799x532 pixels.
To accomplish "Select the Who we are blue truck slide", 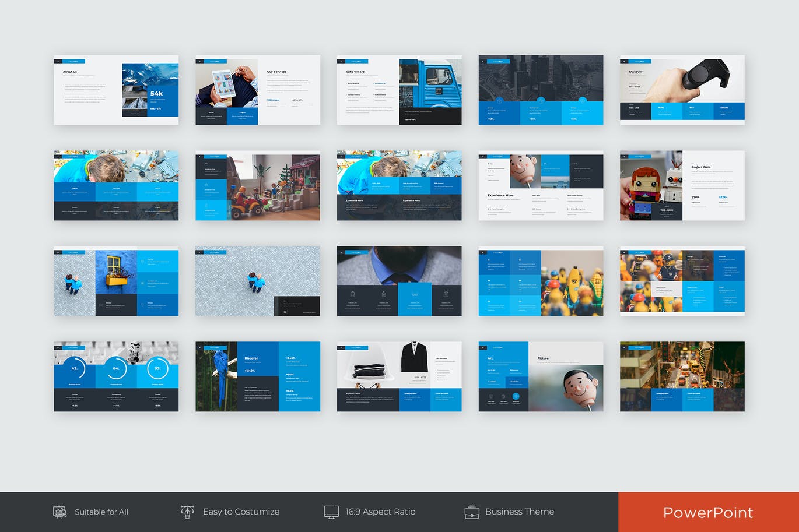I will pyautogui.click(x=399, y=90).
